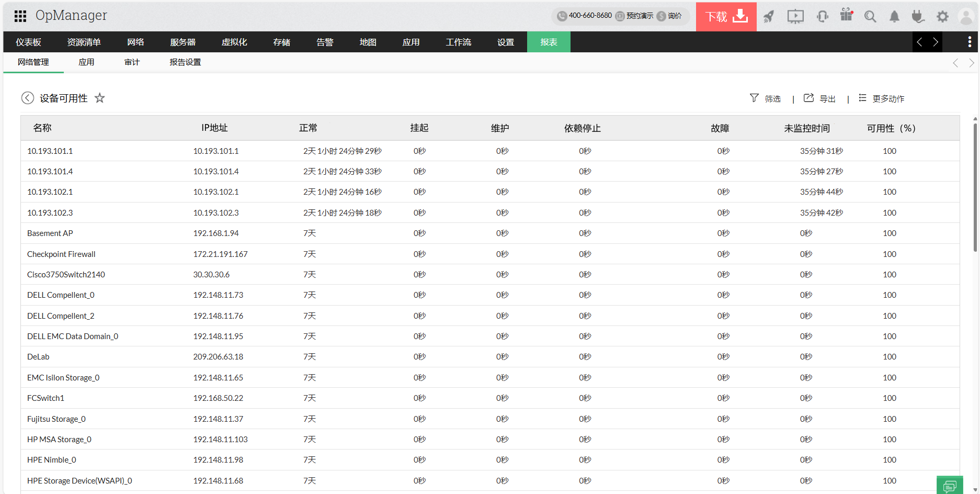Screen dimensions: 980x494
Task: Click device name HPE Nimble_0
Action: (x=52, y=460)
